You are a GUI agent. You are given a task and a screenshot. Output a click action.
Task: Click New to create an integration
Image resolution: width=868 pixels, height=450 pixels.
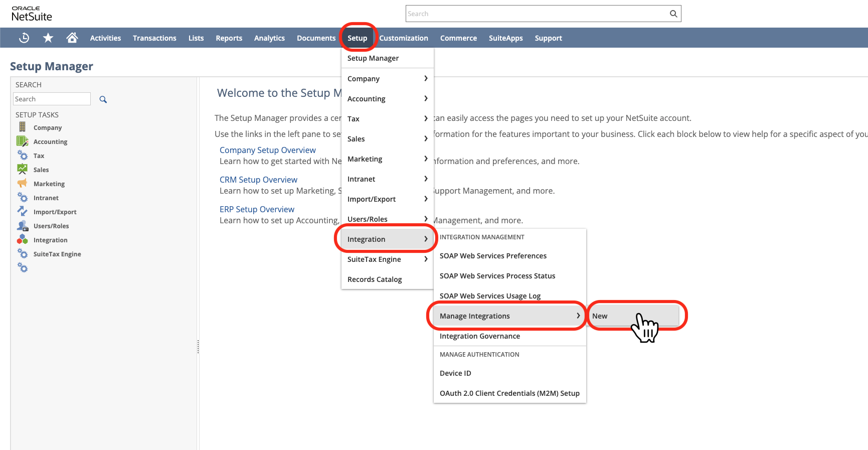(x=633, y=316)
